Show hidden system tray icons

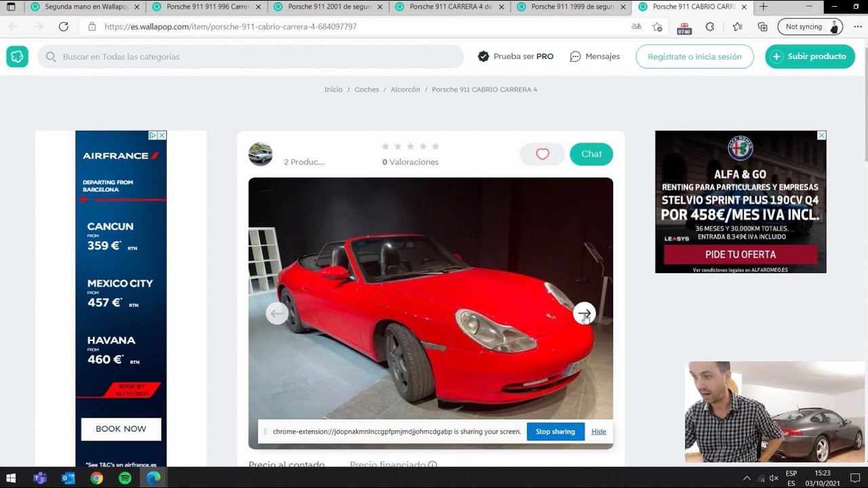click(x=747, y=478)
